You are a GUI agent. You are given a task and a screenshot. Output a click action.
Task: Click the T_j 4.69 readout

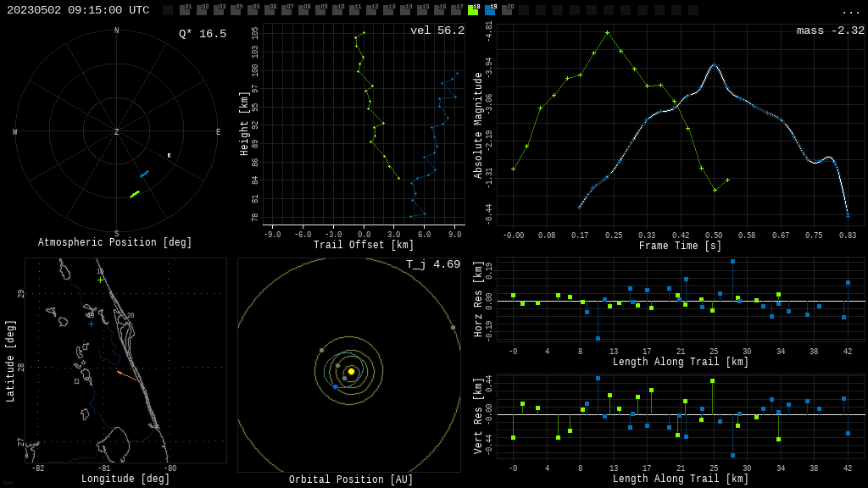[433, 264]
